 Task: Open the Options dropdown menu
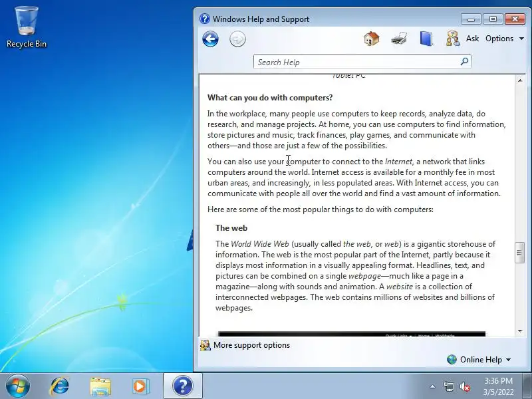coord(505,39)
